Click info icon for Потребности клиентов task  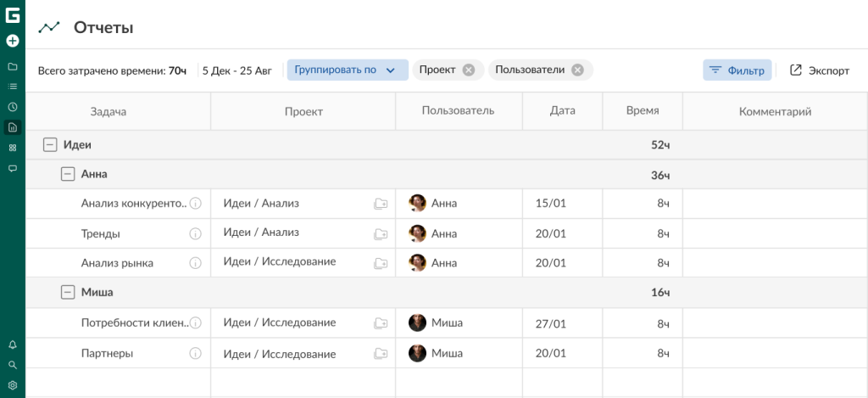[196, 322]
